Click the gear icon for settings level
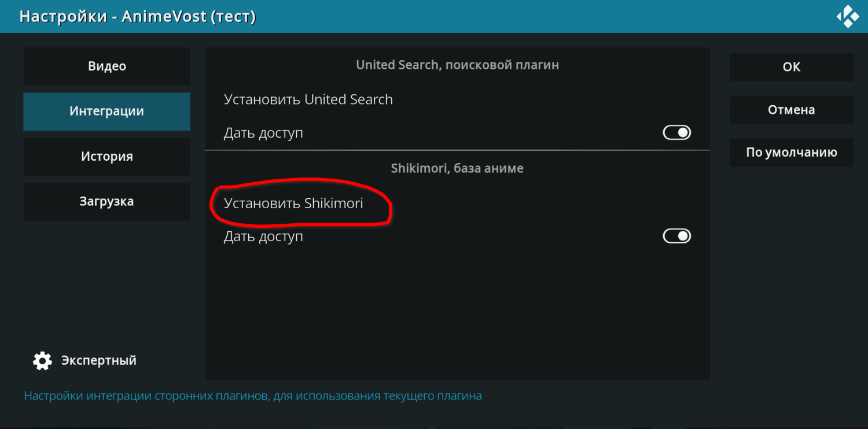Screen dimensions: 868x429 point(42,361)
